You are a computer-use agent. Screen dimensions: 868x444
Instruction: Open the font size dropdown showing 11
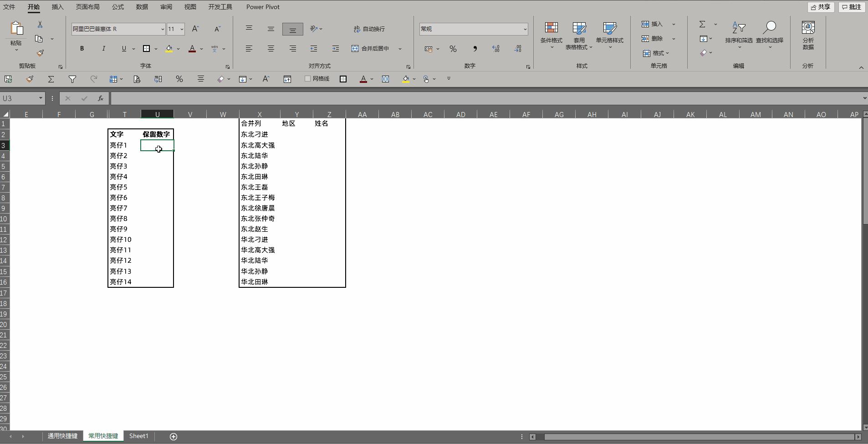pos(182,29)
